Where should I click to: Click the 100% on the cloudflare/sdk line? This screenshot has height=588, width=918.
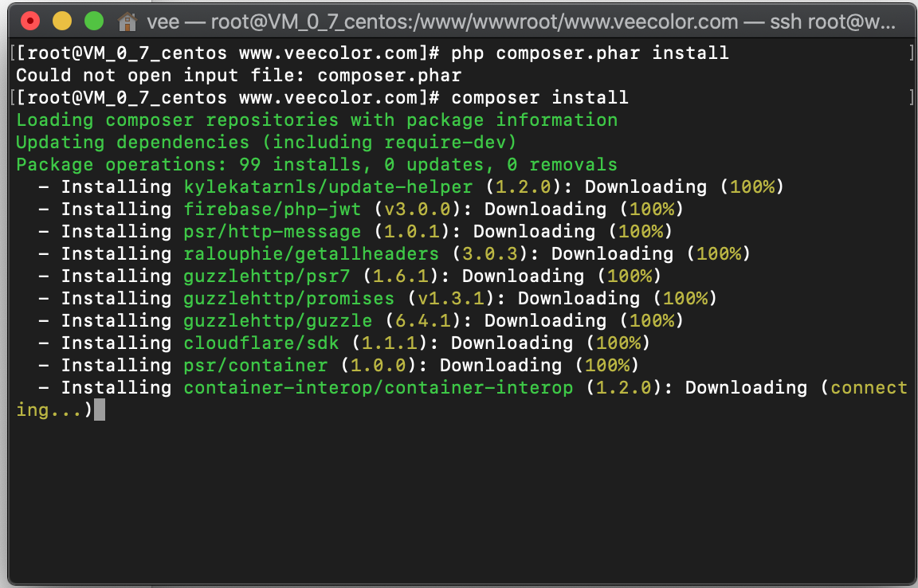click(618, 343)
